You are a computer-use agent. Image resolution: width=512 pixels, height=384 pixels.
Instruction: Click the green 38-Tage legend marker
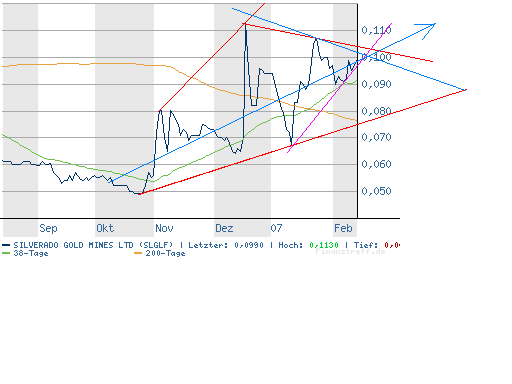pos(6,253)
